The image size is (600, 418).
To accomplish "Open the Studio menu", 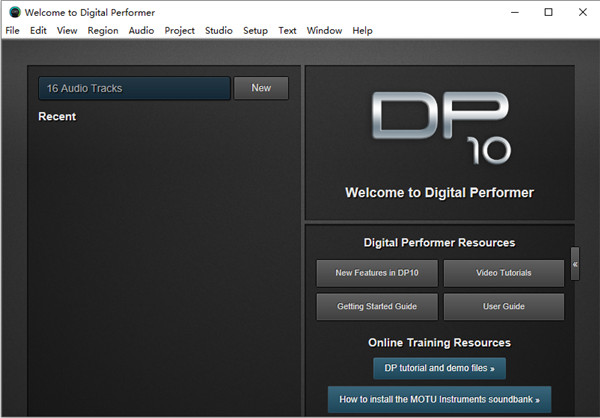I will click(219, 31).
